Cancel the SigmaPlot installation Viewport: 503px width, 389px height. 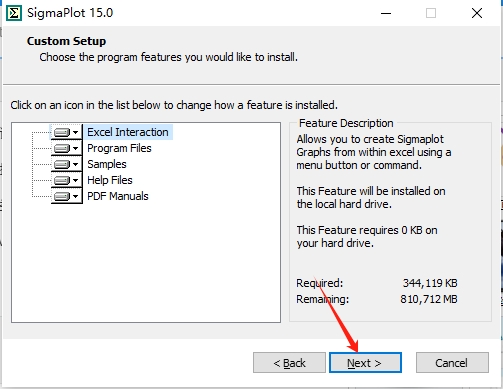pyautogui.click(x=452, y=363)
